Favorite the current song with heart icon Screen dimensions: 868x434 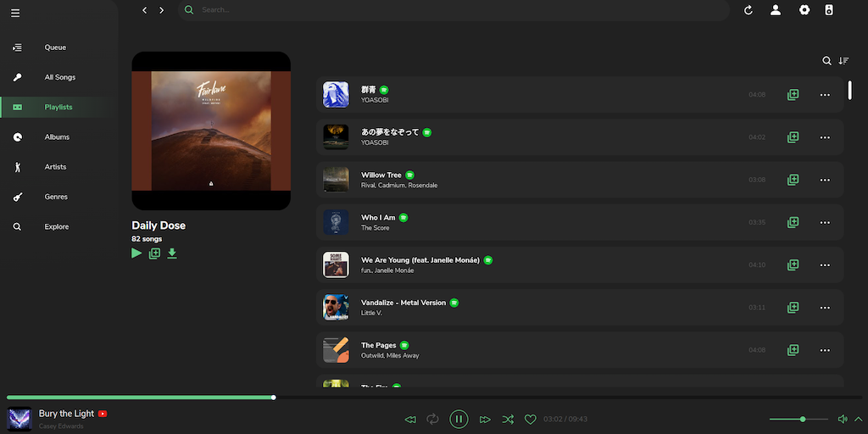click(x=531, y=420)
